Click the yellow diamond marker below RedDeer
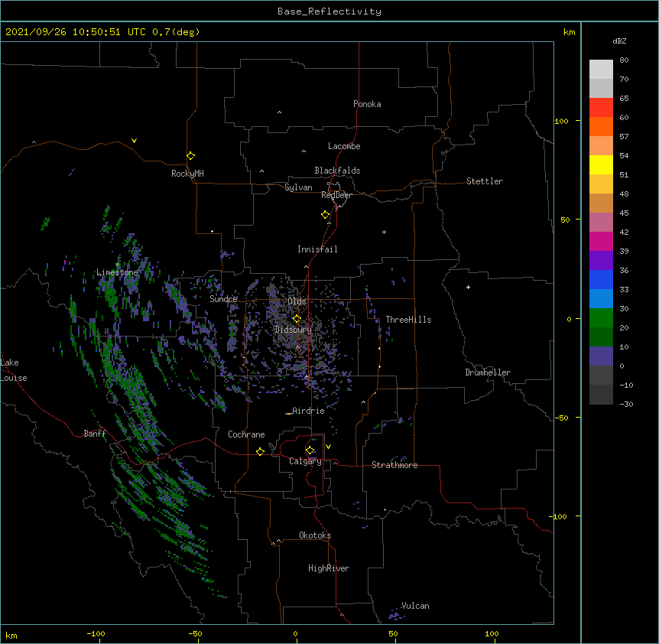Screen dimensions: 659x644 (325, 215)
